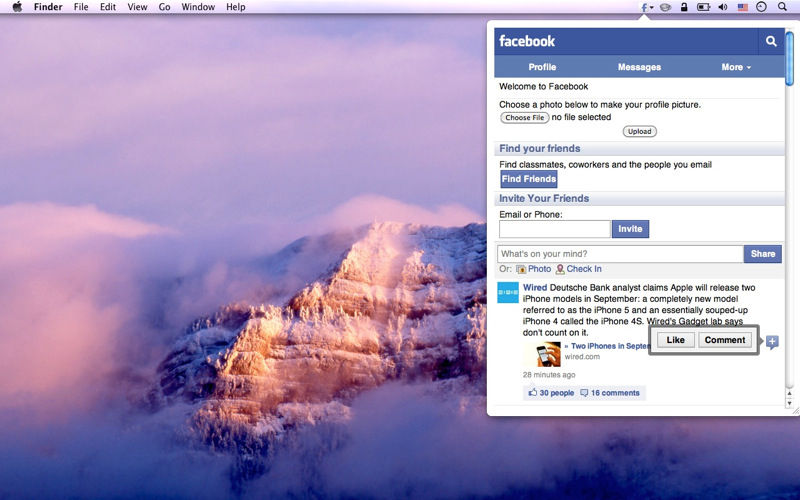Click the scrollbar up arrow
Screen dimensions: 800x500
(x=789, y=393)
